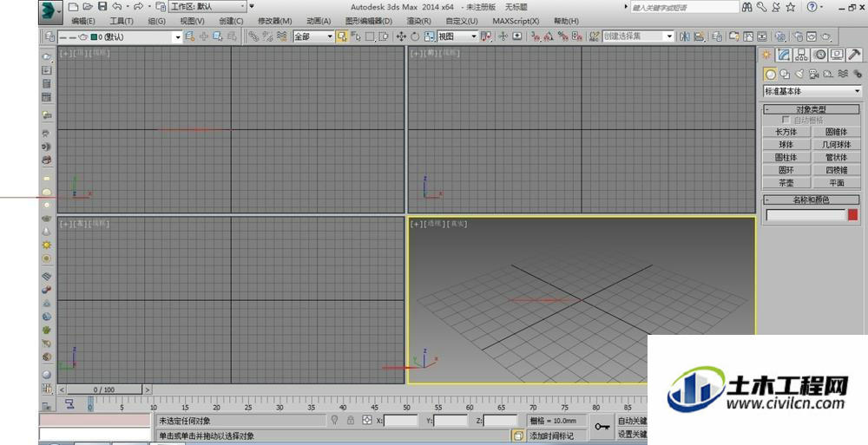The width and height of the screenshot is (868, 445).
Task: Open the binoculars search icon
Action: [747, 7]
